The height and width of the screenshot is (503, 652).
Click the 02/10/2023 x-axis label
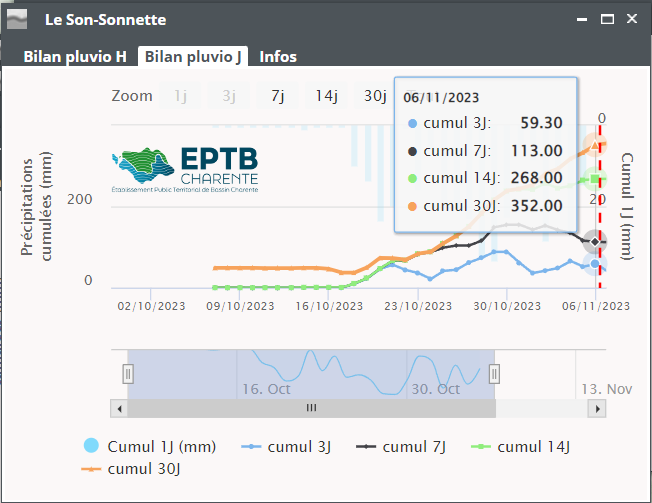pyautogui.click(x=151, y=306)
